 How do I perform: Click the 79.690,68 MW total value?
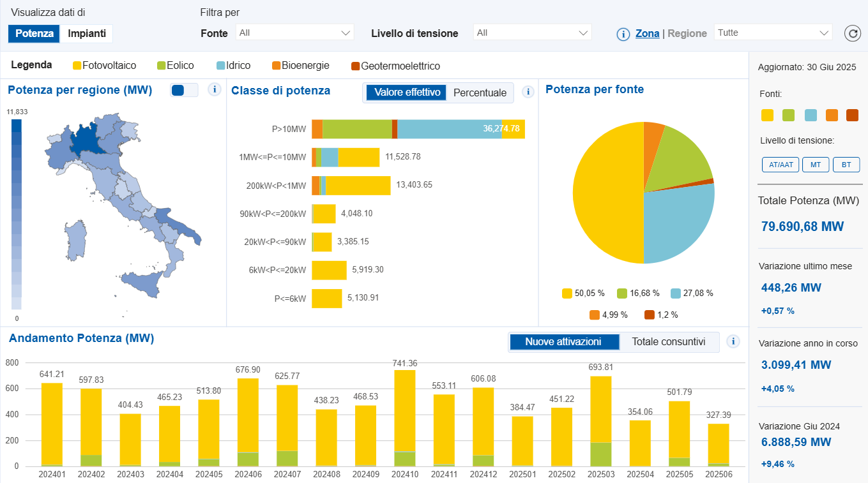pyautogui.click(x=803, y=227)
